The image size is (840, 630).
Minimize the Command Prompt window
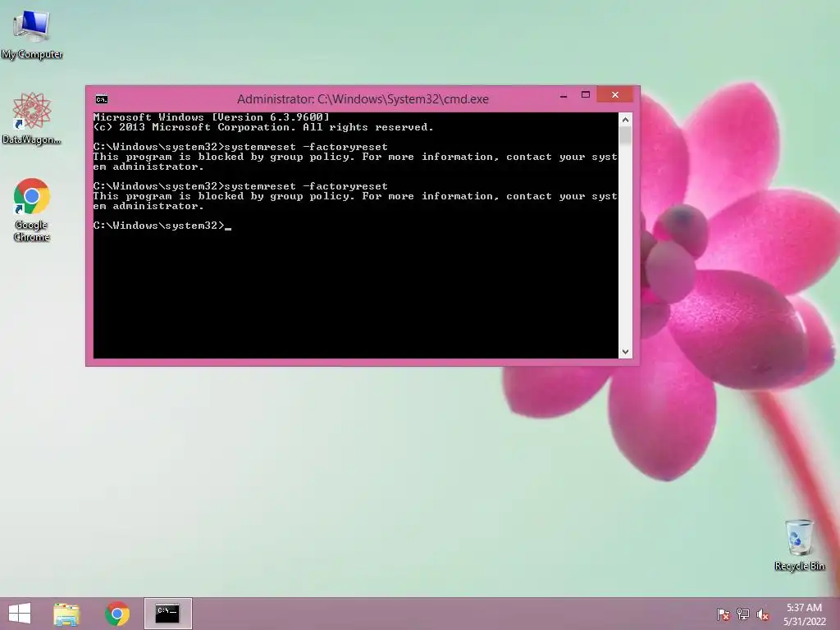[x=564, y=96]
